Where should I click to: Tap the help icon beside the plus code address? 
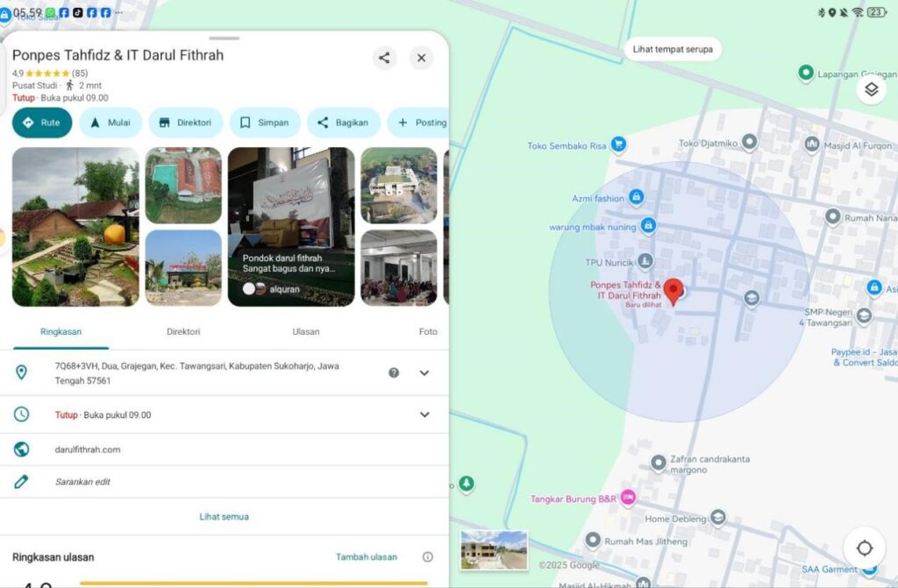pos(394,372)
